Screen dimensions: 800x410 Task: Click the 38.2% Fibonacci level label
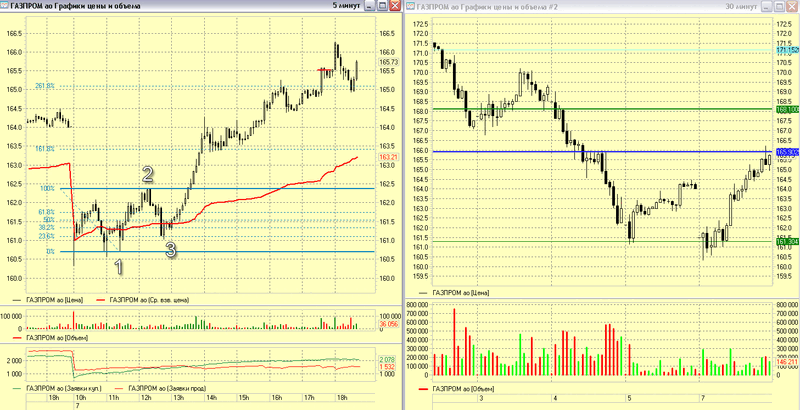click(x=47, y=227)
